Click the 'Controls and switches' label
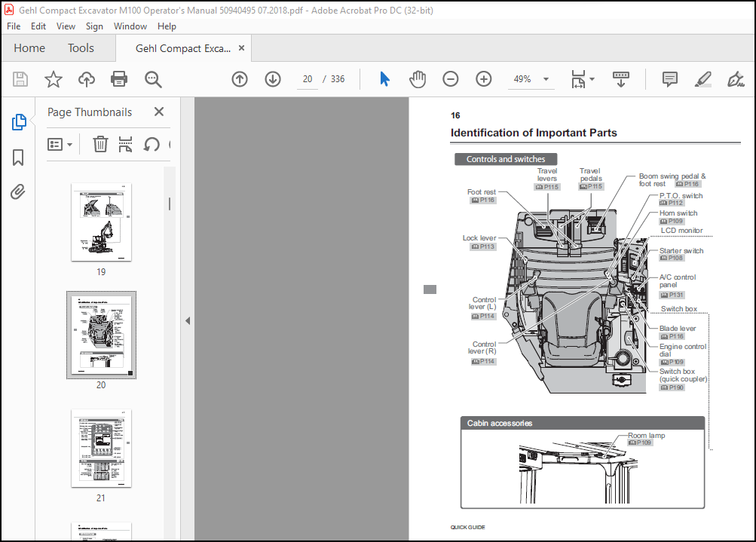This screenshot has width=756, height=542. tap(506, 159)
